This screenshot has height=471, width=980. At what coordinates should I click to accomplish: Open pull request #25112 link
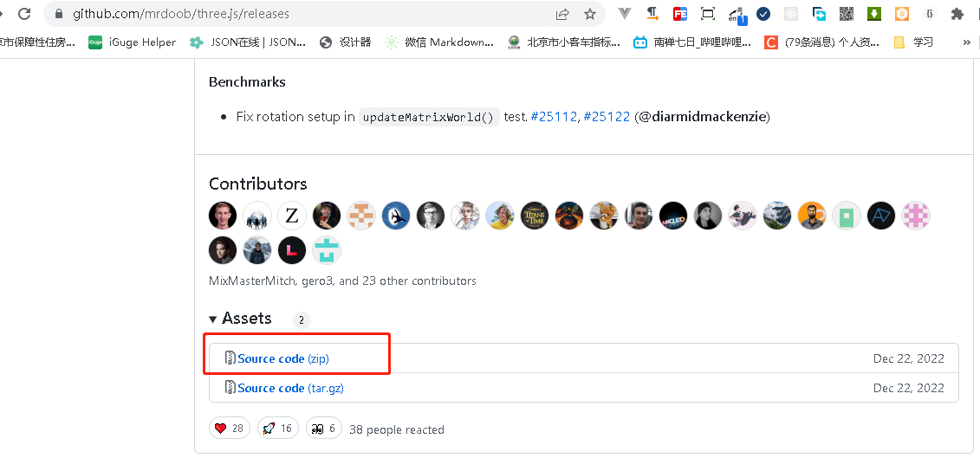554,117
